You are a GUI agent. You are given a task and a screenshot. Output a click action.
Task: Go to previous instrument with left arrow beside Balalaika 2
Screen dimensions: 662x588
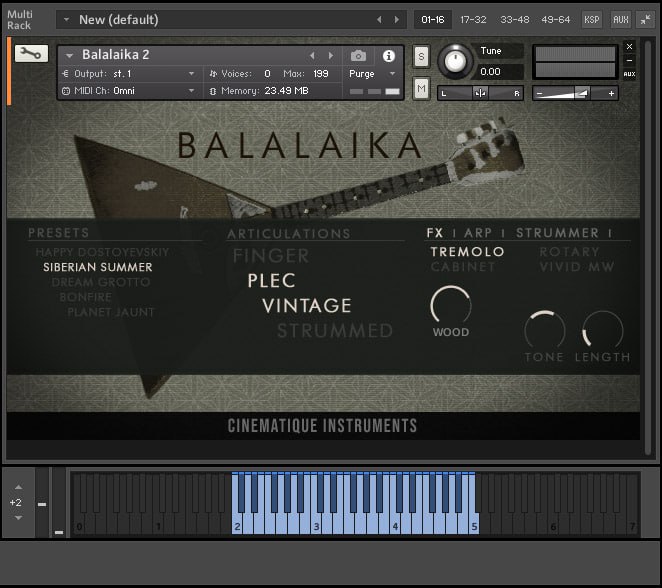click(312, 55)
